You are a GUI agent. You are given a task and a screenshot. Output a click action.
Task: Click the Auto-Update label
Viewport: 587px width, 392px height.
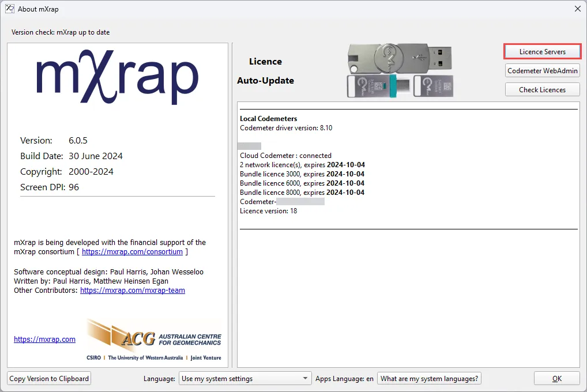pyautogui.click(x=265, y=81)
